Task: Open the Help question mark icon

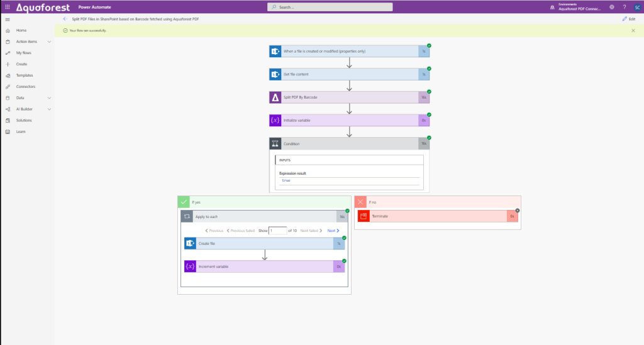Action: [x=624, y=7]
